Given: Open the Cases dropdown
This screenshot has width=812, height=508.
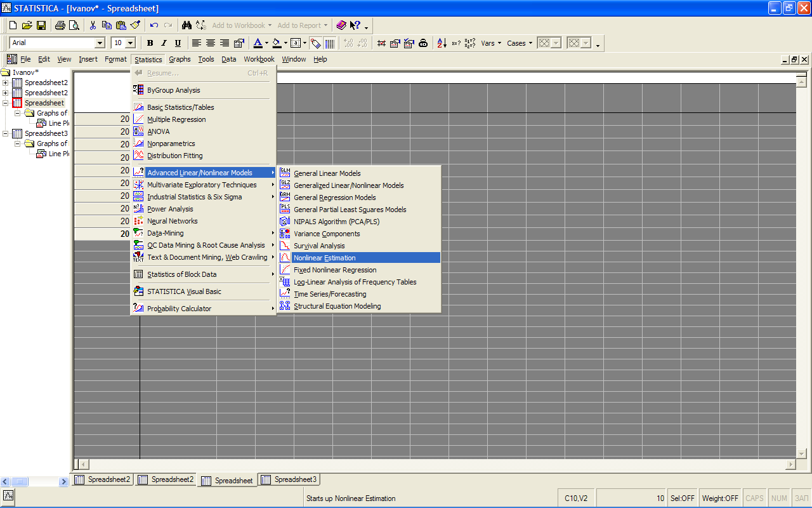Looking at the screenshot, I should pos(520,43).
